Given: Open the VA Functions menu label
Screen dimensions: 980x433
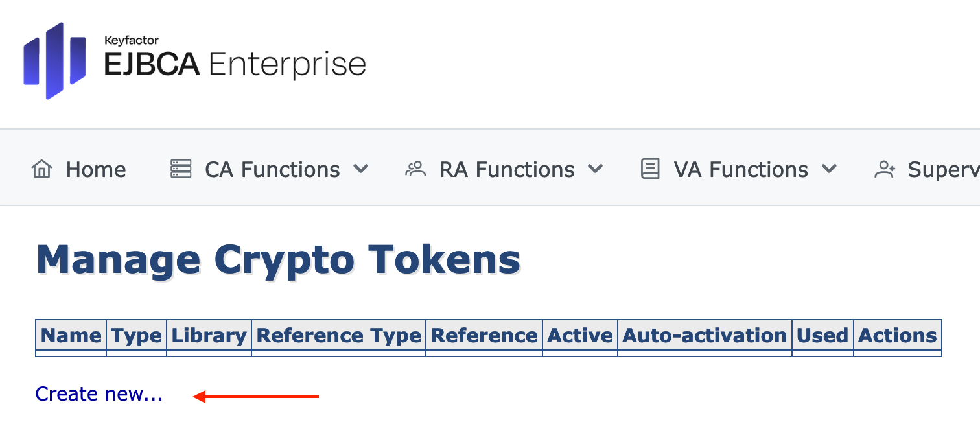Looking at the screenshot, I should (741, 170).
